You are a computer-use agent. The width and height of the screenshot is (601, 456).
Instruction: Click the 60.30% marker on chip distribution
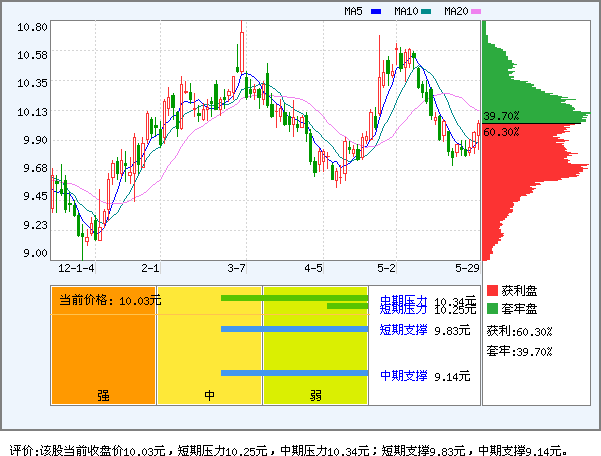[501, 131]
